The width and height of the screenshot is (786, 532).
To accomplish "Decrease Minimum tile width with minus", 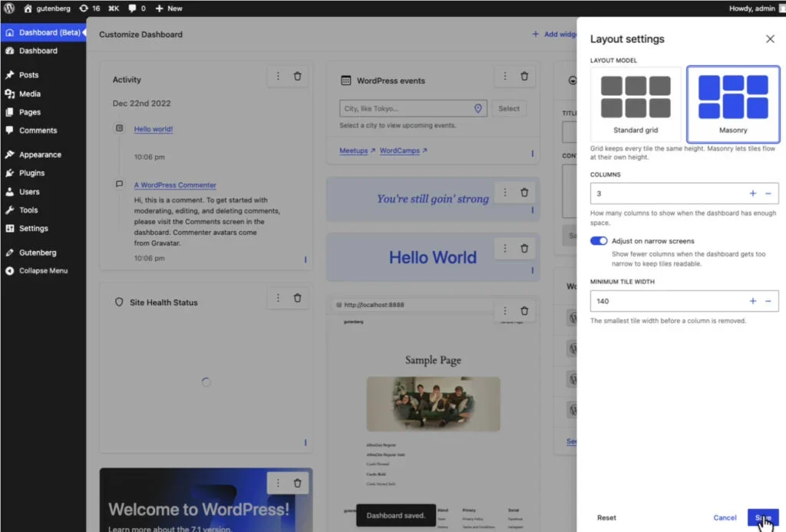I will 768,302.
